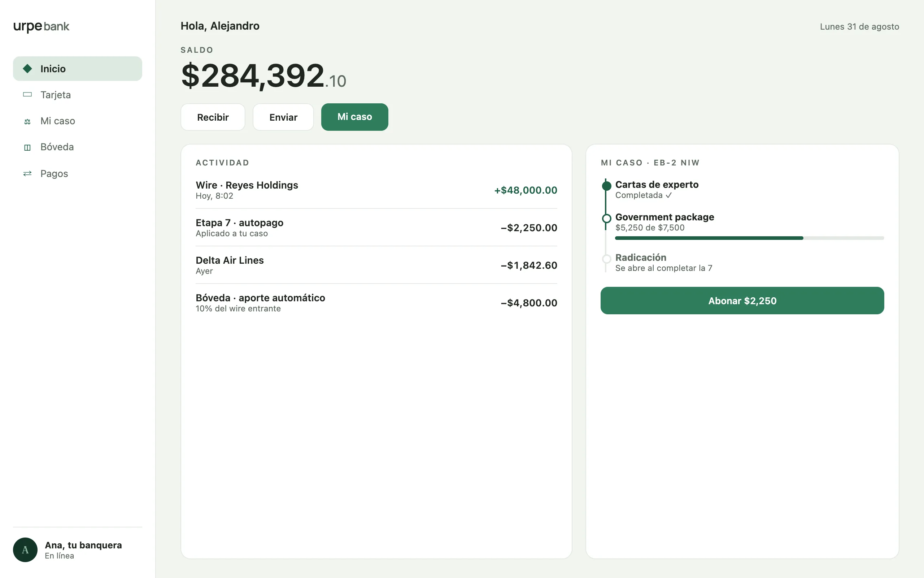Click the Enviar button
Screen dimensions: 924x578
point(283,117)
